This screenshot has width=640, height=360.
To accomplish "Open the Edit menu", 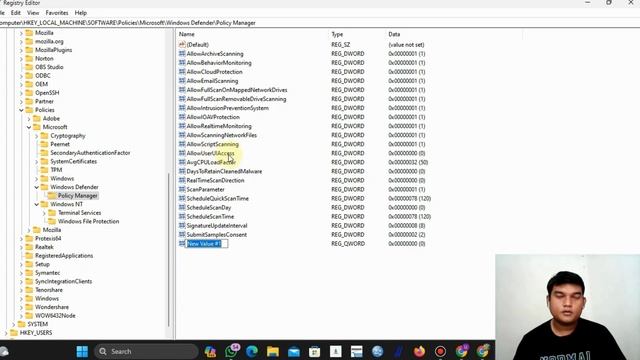I will [16, 13].
